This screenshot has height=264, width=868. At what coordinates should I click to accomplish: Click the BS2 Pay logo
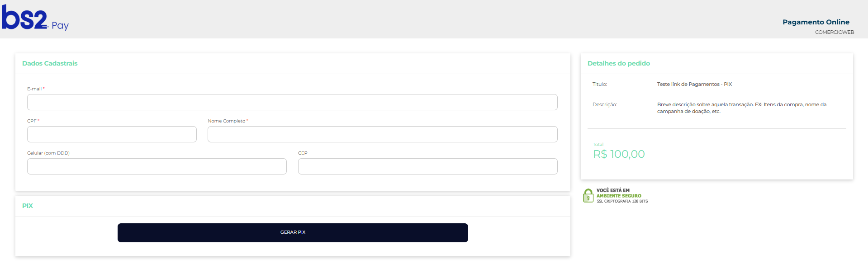pos(35,19)
